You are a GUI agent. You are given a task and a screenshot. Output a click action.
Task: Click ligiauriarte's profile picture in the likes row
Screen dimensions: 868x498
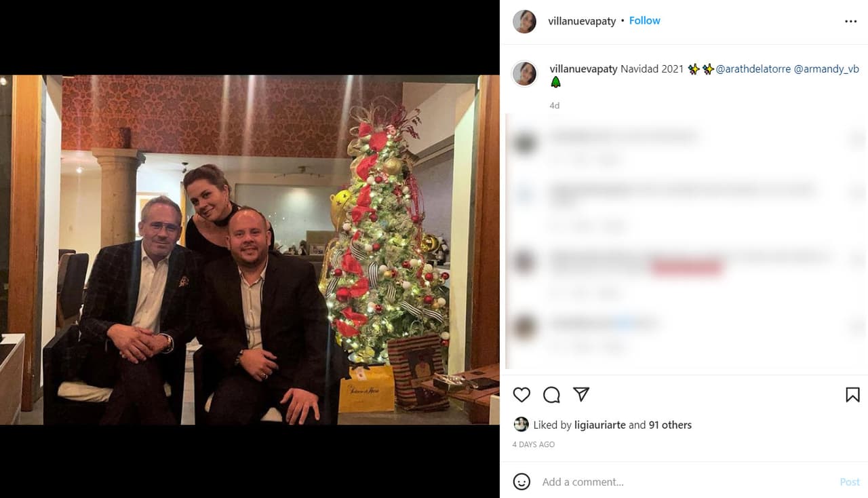tap(521, 425)
